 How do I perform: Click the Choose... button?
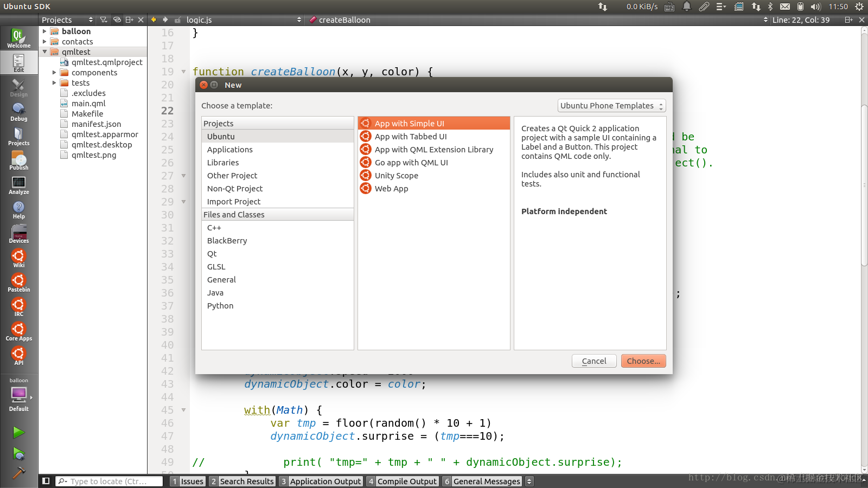(x=643, y=361)
